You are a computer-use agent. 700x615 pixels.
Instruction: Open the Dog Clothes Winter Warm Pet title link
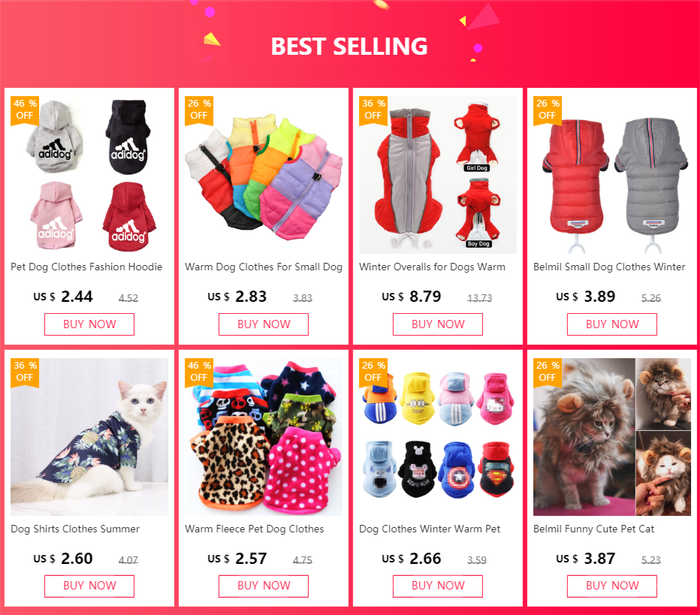(430, 529)
